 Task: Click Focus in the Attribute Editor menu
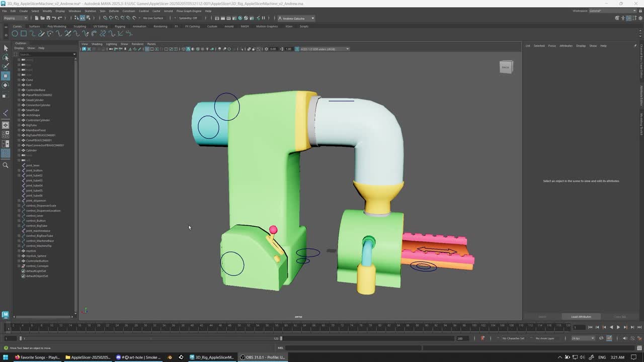pos(552,46)
